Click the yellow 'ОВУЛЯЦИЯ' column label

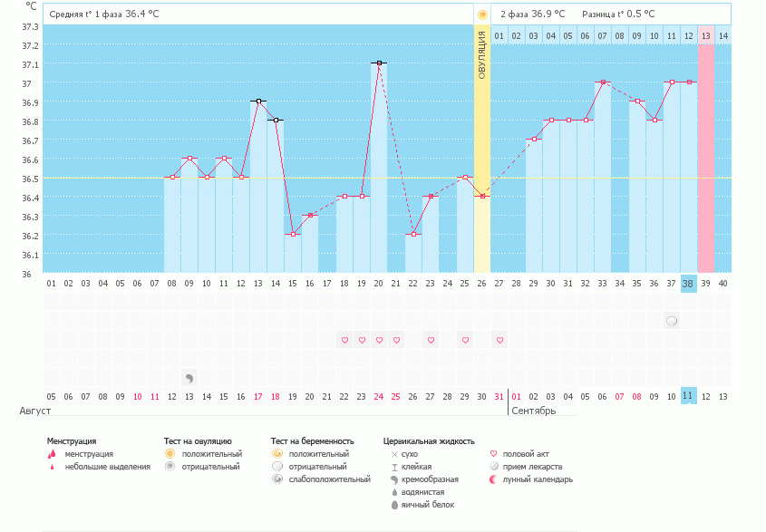pyautogui.click(x=482, y=54)
